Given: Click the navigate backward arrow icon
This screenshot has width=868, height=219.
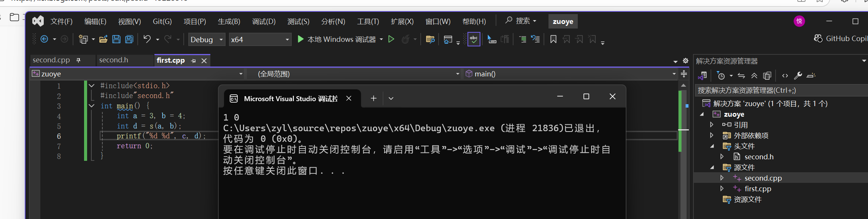Looking at the screenshot, I should point(45,39).
